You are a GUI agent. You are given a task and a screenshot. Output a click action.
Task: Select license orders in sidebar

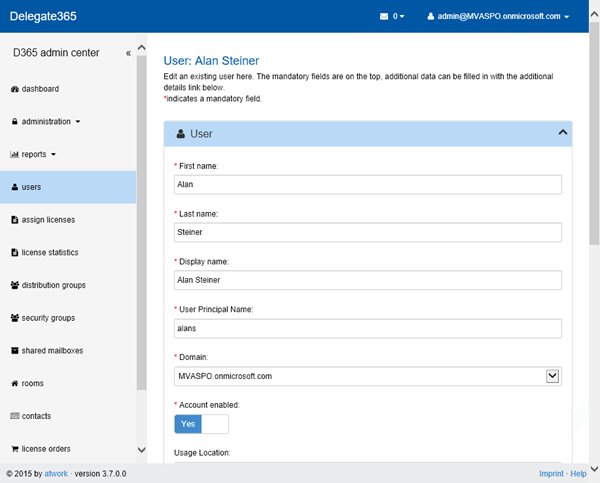coord(46,449)
